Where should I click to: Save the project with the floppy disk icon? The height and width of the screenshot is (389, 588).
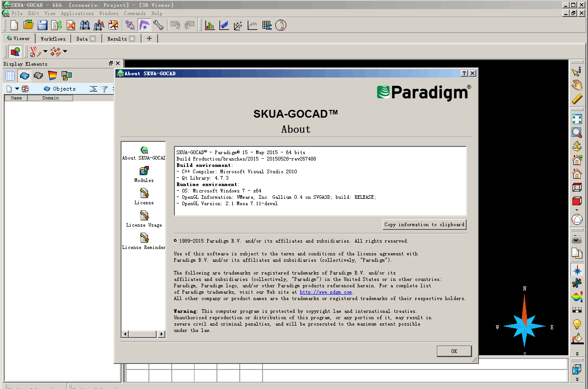(42, 25)
